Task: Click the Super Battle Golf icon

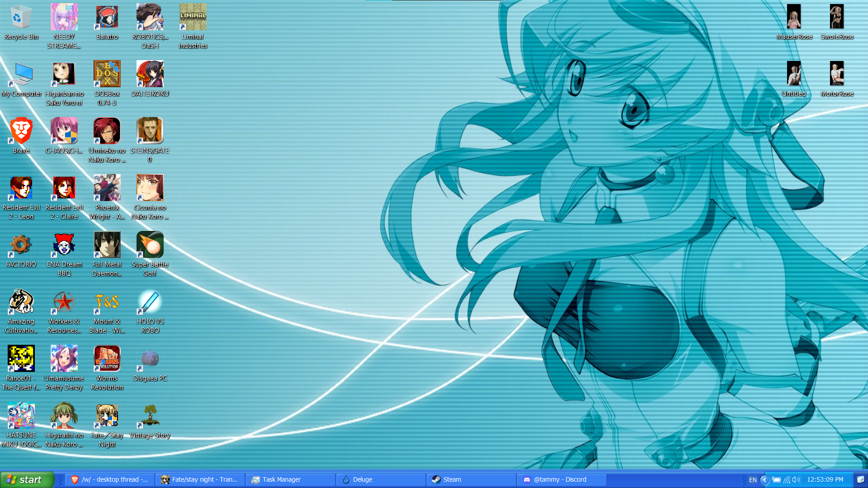Action: [x=150, y=245]
